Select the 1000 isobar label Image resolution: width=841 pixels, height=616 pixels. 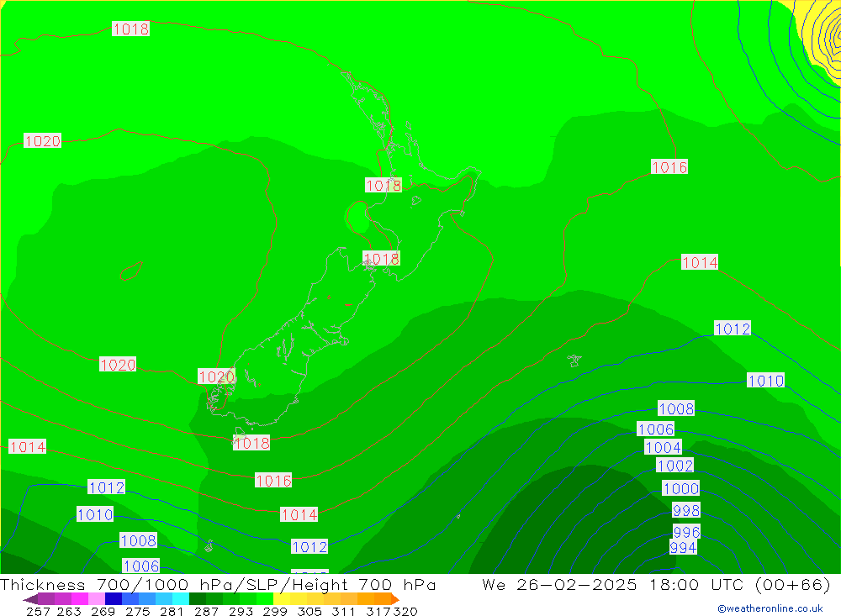point(681,488)
